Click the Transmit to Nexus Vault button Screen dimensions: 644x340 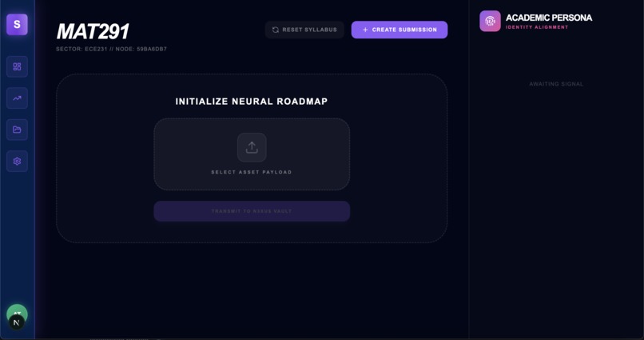pyautogui.click(x=252, y=211)
